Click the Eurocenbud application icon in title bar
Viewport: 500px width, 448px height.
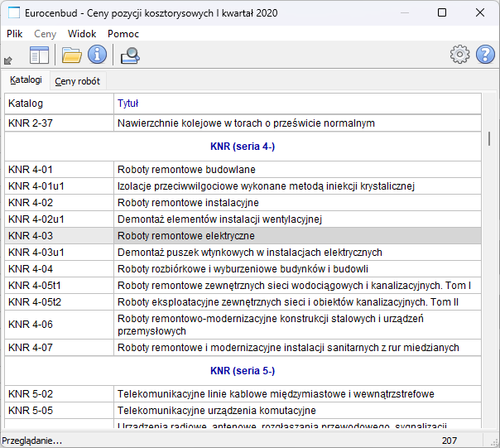[x=13, y=12]
